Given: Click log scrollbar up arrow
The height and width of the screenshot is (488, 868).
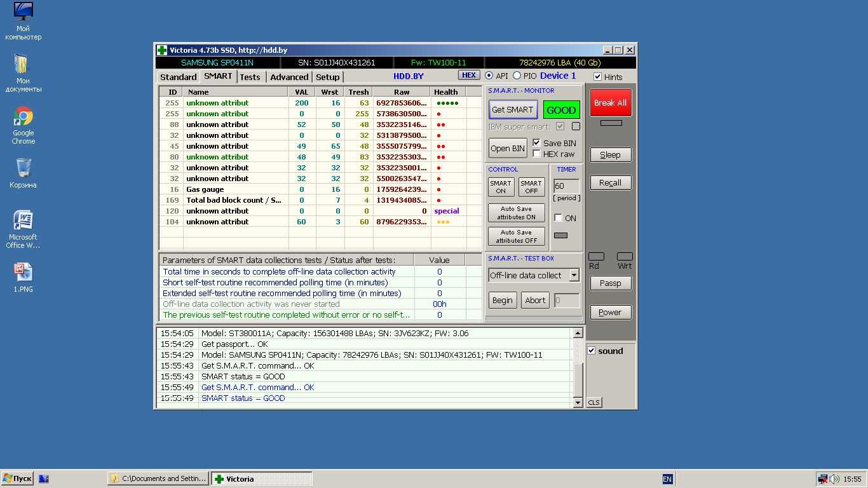Looking at the screenshot, I should coord(577,333).
